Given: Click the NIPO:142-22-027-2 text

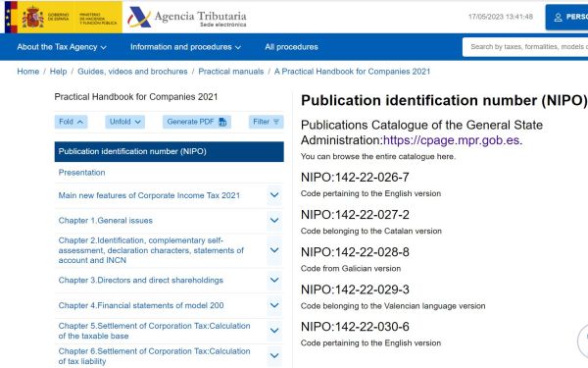Looking at the screenshot, I should [355, 215].
